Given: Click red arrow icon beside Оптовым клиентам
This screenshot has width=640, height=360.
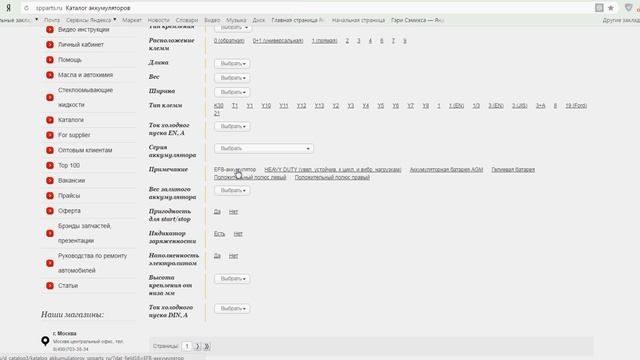Looking at the screenshot, I should pyautogui.click(x=50, y=150).
